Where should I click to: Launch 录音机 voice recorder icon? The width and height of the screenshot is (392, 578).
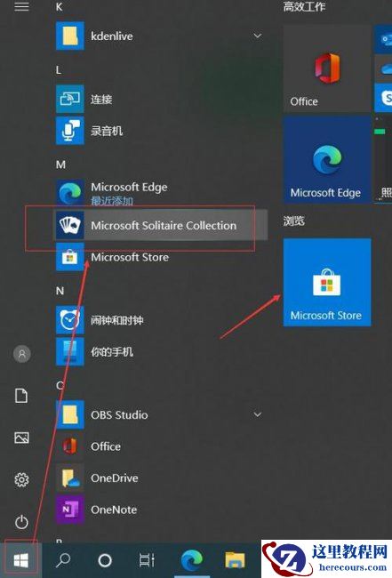(69, 131)
